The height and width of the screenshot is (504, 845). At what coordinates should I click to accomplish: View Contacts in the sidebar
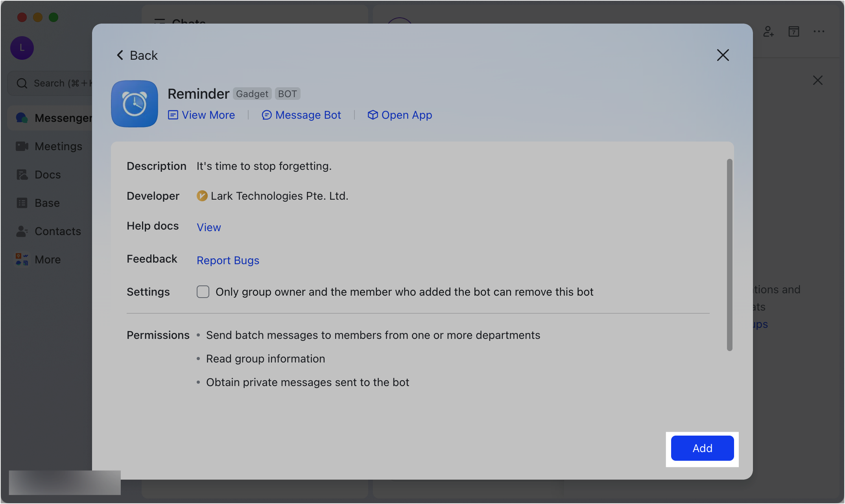click(x=58, y=231)
